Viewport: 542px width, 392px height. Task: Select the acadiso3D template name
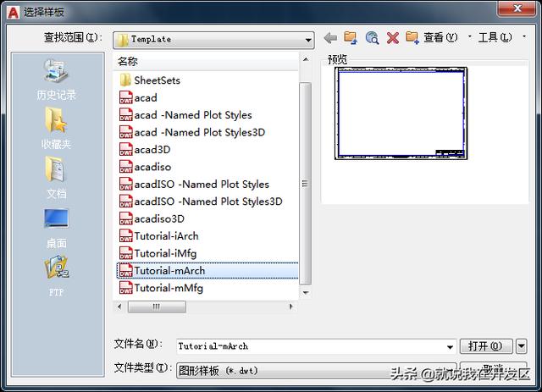[x=159, y=218]
